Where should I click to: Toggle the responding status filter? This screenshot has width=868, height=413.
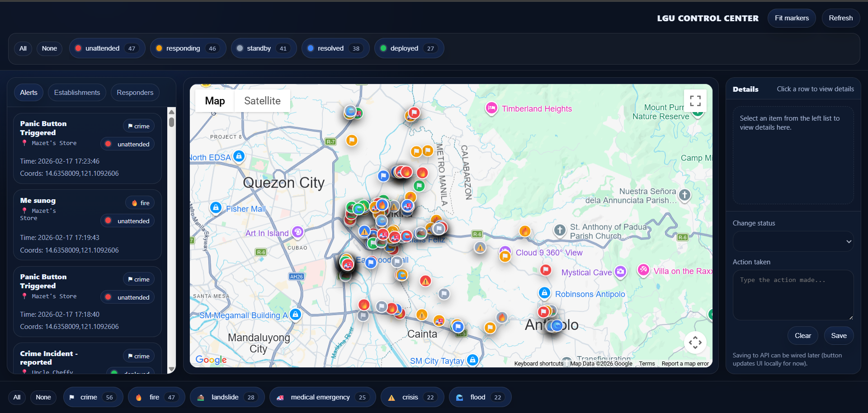(188, 48)
